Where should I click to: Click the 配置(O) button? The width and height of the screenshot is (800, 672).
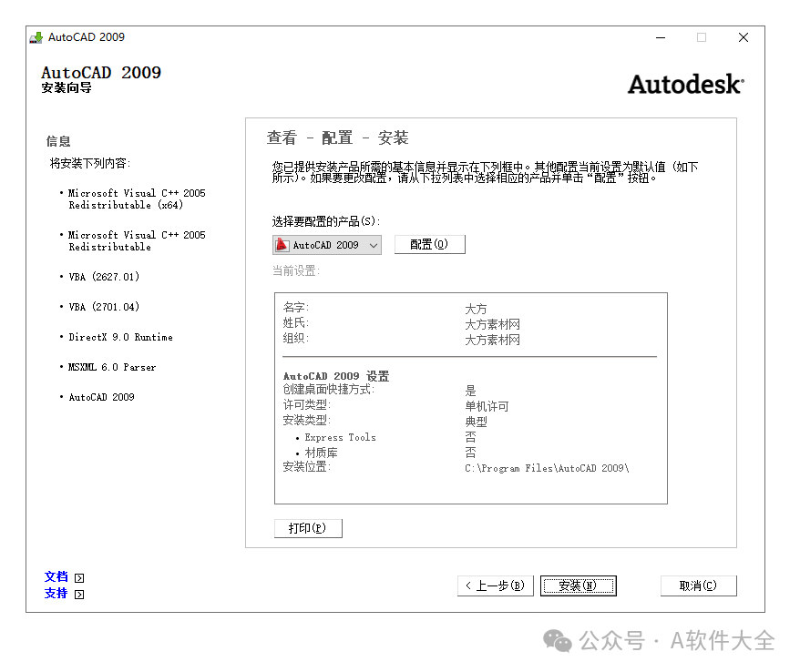429,245
